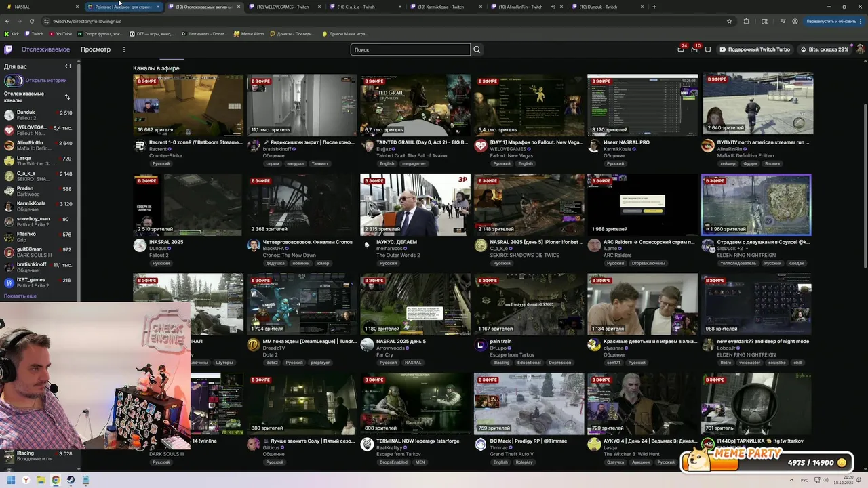Open a new browser tab with plus
Viewport: 868px width, 488px height.
pos(654,7)
